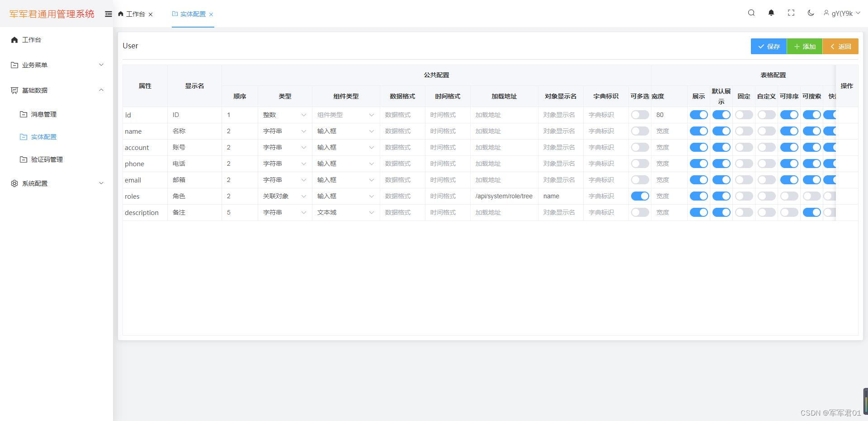Click 宽度 field for id row

point(669,115)
